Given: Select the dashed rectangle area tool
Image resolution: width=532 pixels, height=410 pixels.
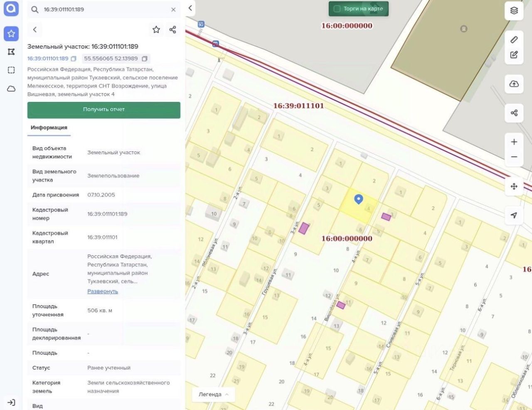Looking at the screenshot, I should (x=11, y=70).
